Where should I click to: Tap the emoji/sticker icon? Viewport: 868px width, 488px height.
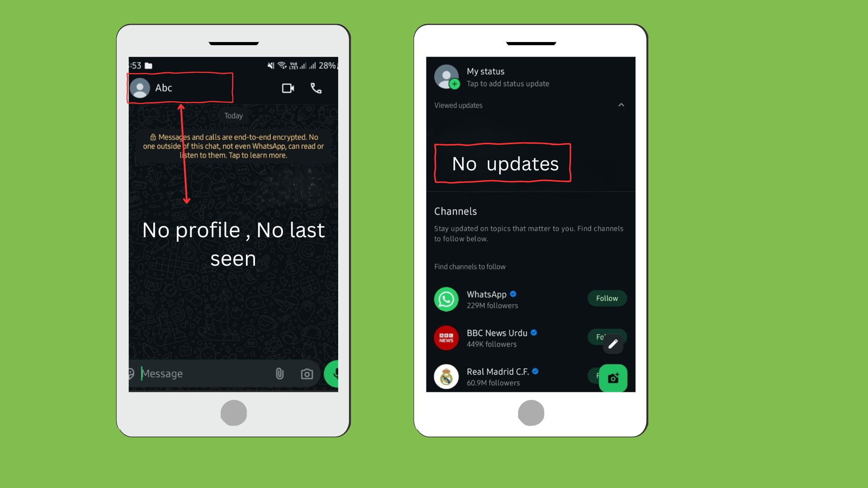132,374
